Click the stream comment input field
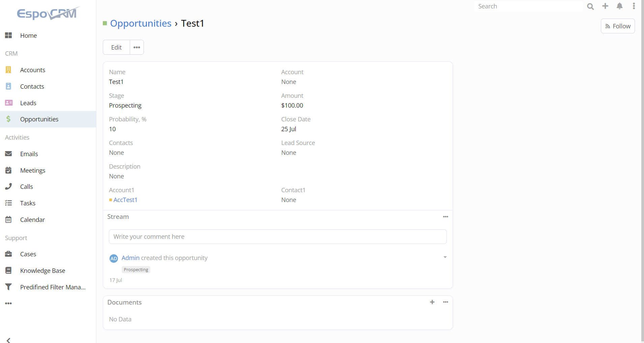This screenshot has height=343, width=644. [x=277, y=237]
